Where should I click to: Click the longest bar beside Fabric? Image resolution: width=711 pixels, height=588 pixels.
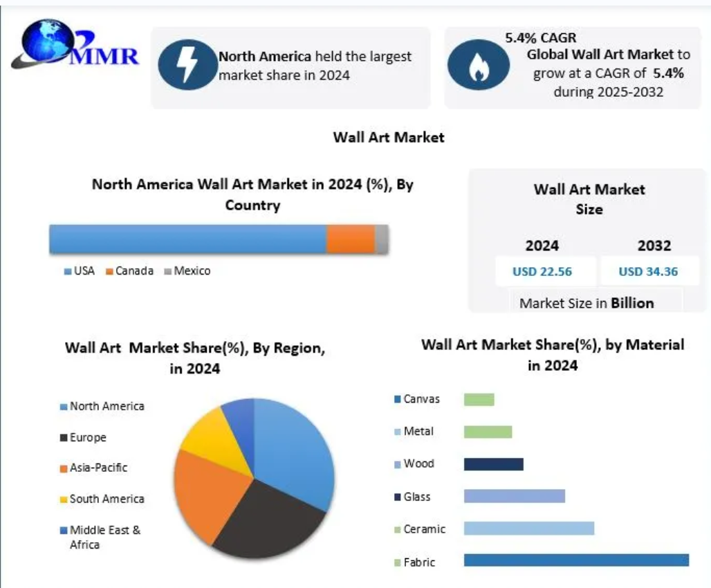(575, 560)
